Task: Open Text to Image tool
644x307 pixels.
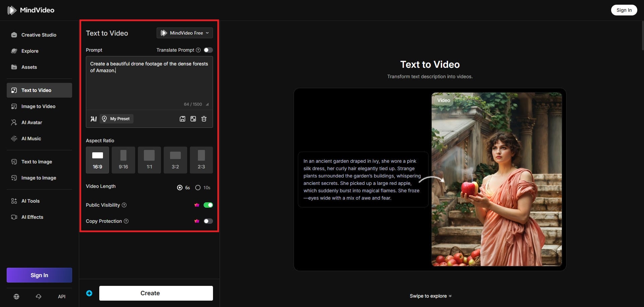Action: click(x=39, y=162)
